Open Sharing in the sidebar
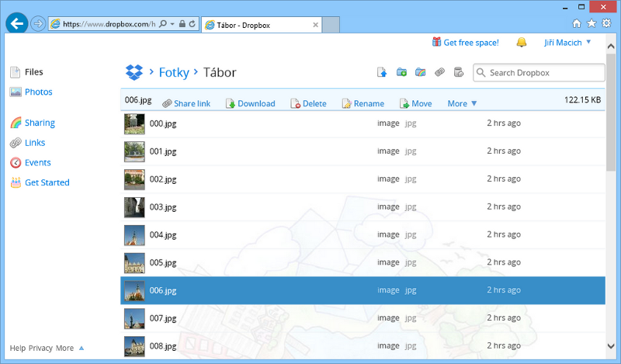Image resolution: width=621 pixels, height=364 pixels. point(40,123)
